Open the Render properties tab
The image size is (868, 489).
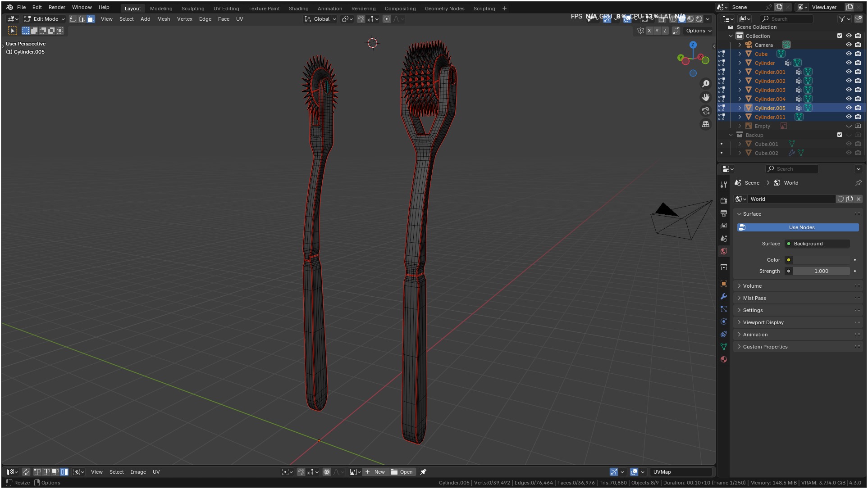tap(724, 201)
